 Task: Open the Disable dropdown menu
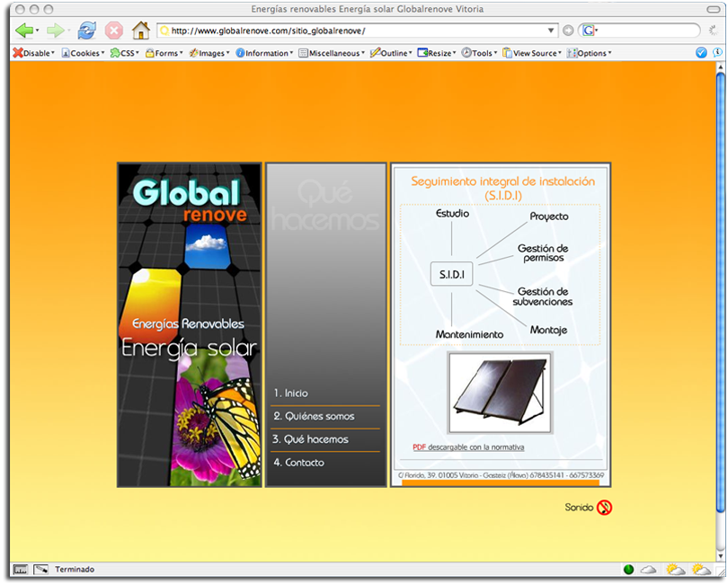pyautogui.click(x=34, y=53)
